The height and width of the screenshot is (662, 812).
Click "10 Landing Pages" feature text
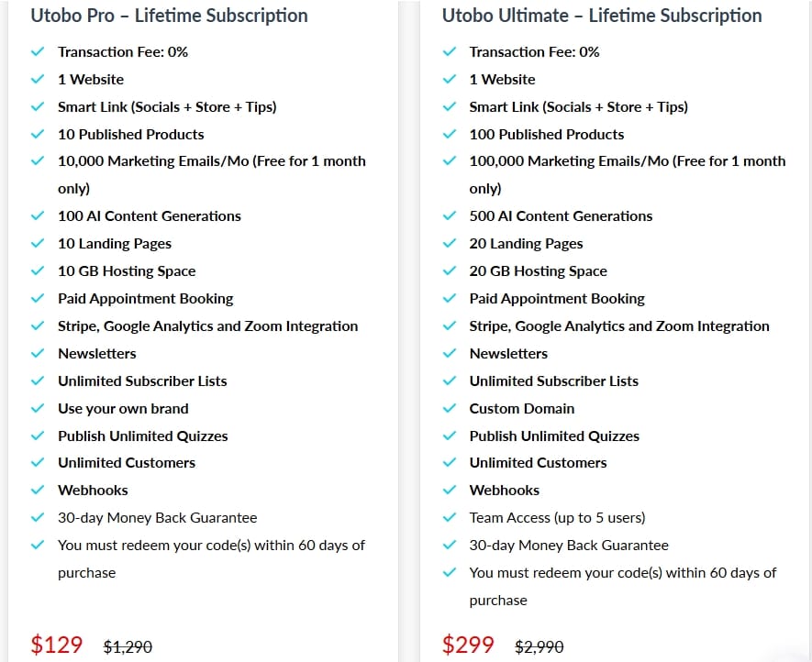(115, 244)
